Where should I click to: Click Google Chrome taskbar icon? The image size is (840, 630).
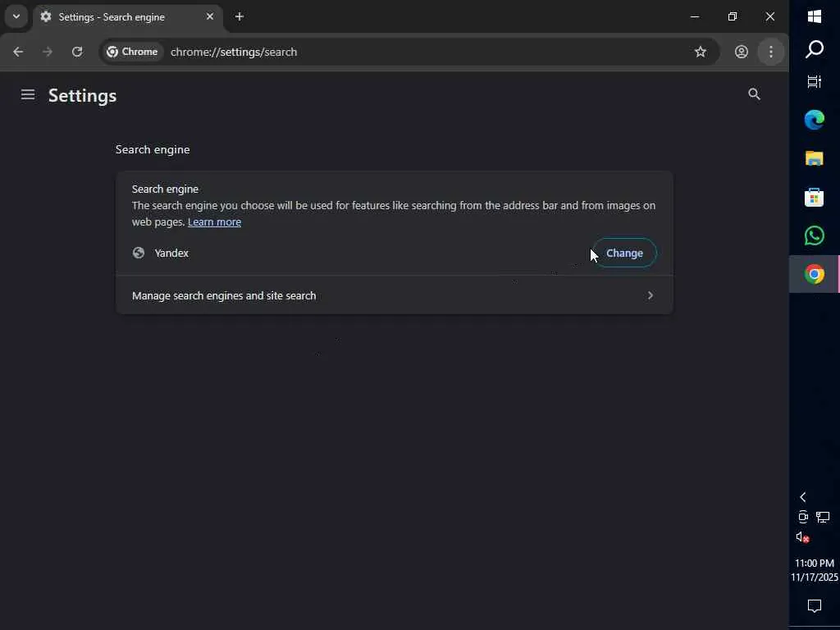(815, 274)
